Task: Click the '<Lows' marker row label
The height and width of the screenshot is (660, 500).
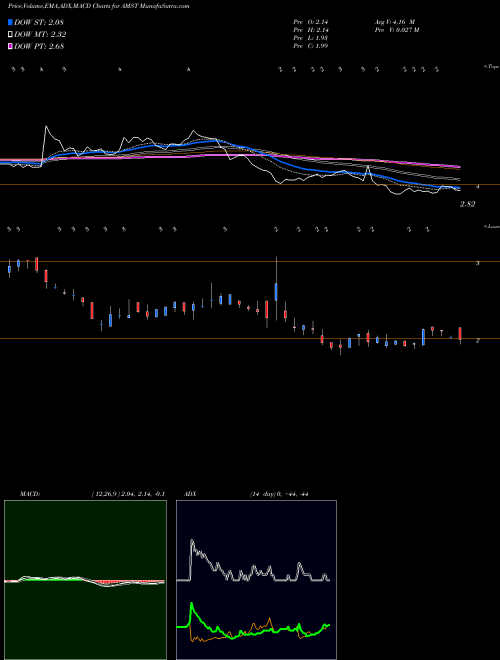Action: coord(491,226)
